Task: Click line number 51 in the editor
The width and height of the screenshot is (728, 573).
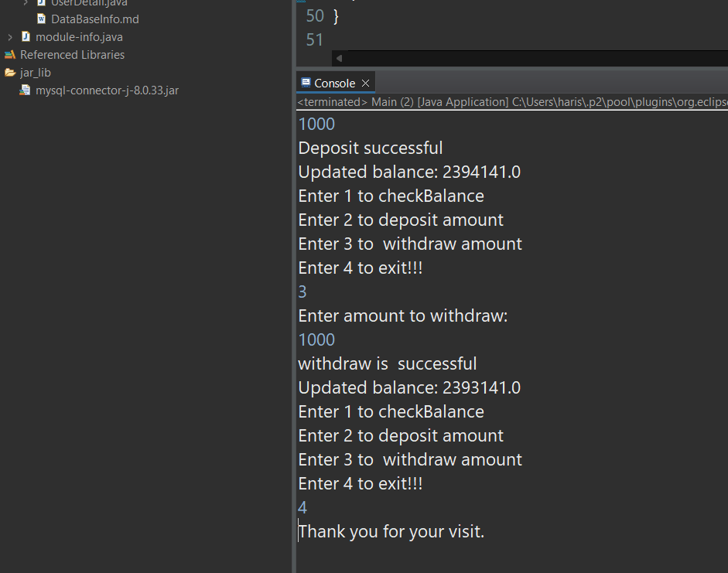Action: pos(314,39)
